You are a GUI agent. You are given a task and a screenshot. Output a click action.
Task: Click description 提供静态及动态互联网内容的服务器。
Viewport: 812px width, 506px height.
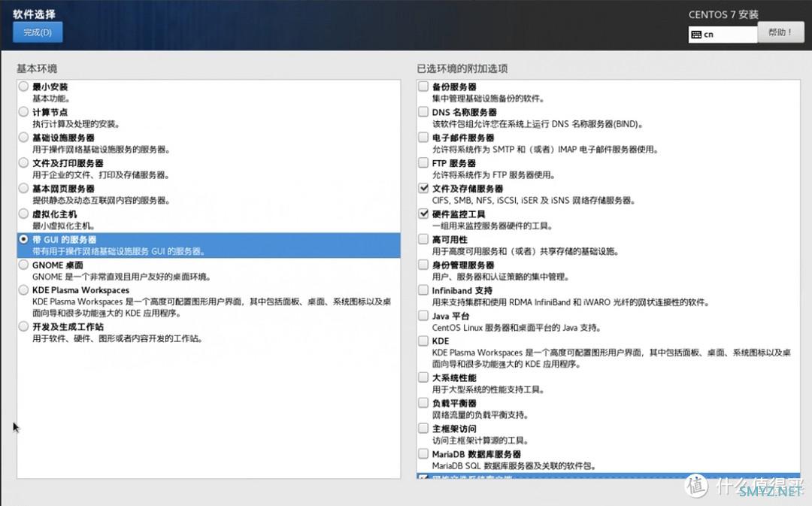(101, 201)
